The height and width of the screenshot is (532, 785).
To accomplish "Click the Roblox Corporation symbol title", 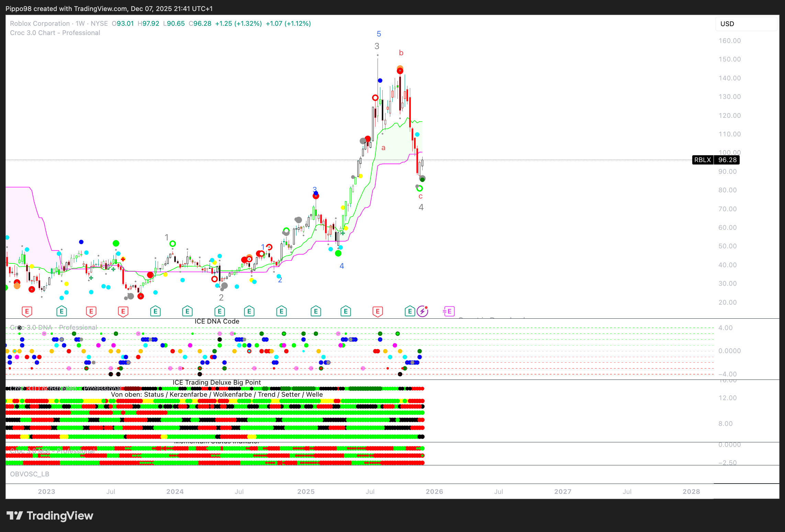I will tap(40, 23).
